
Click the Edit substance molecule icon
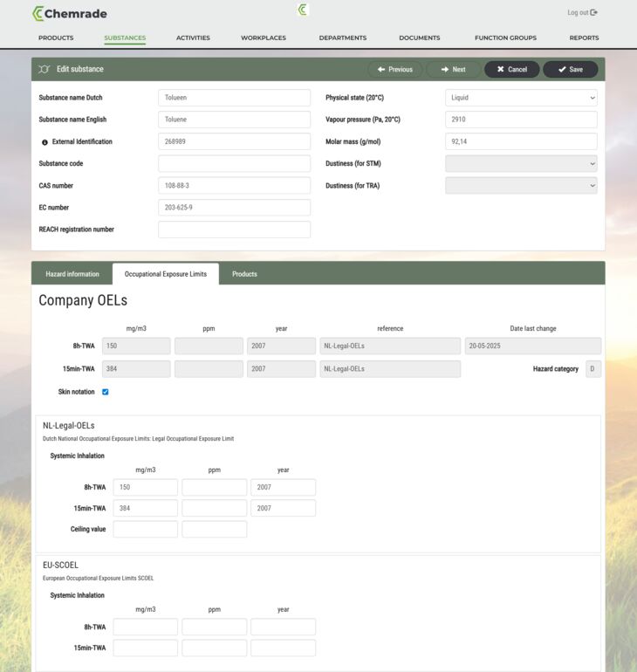44,69
